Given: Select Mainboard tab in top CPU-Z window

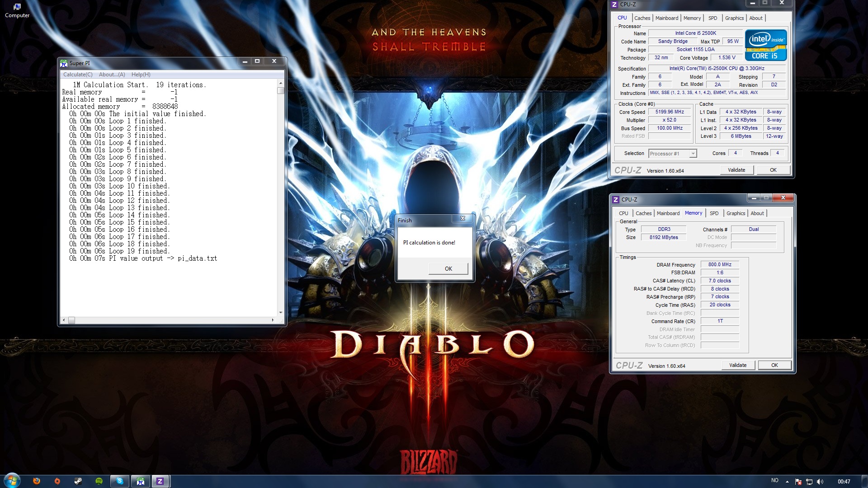Looking at the screenshot, I should click(x=667, y=18).
